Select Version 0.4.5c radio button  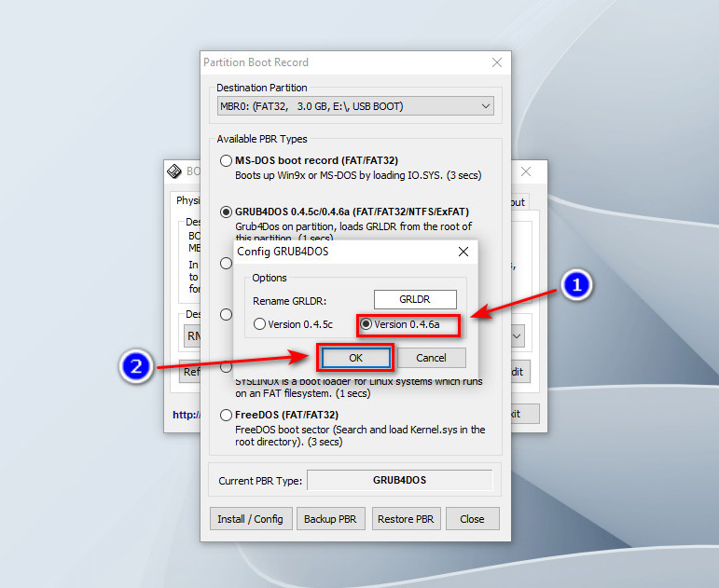pyautogui.click(x=259, y=324)
